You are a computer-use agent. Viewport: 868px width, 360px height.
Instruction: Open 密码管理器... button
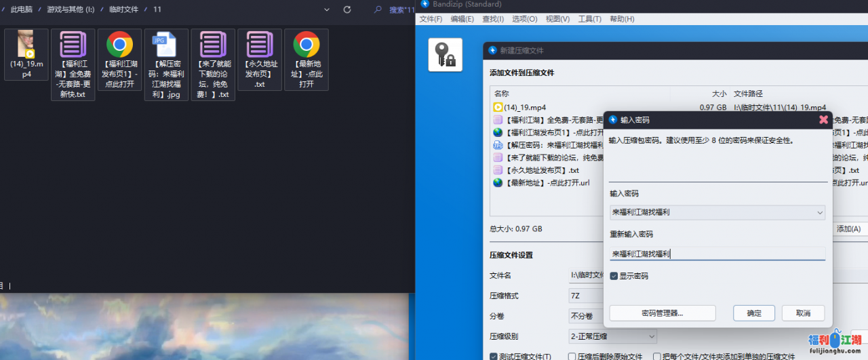click(663, 313)
